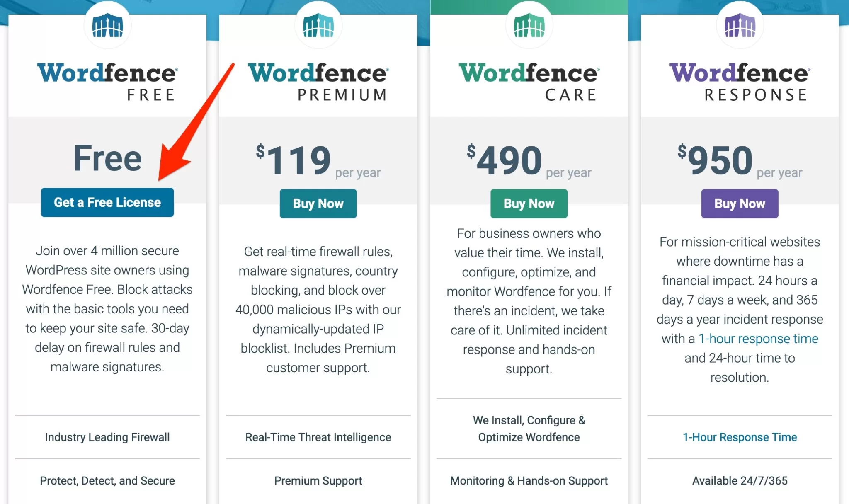
Task: Select the $119 per year pricing tab
Action: coord(318,159)
